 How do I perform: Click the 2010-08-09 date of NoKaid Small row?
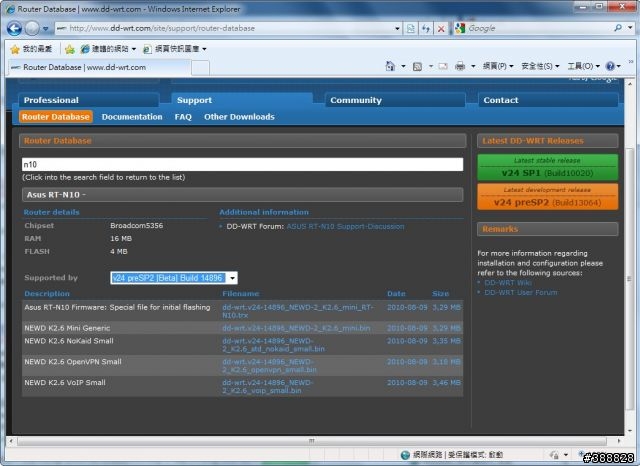407,341
